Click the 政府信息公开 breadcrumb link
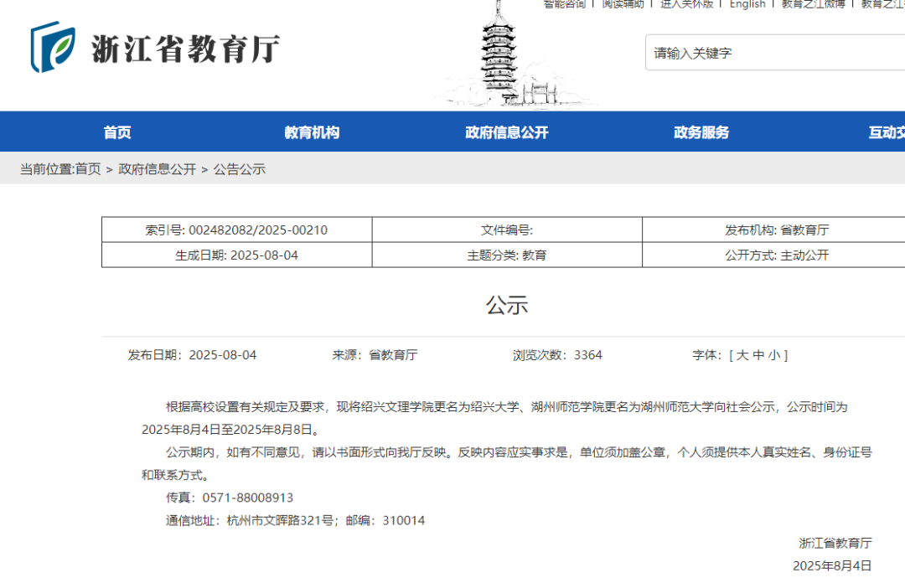The image size is (905, 588). [158, 169]
